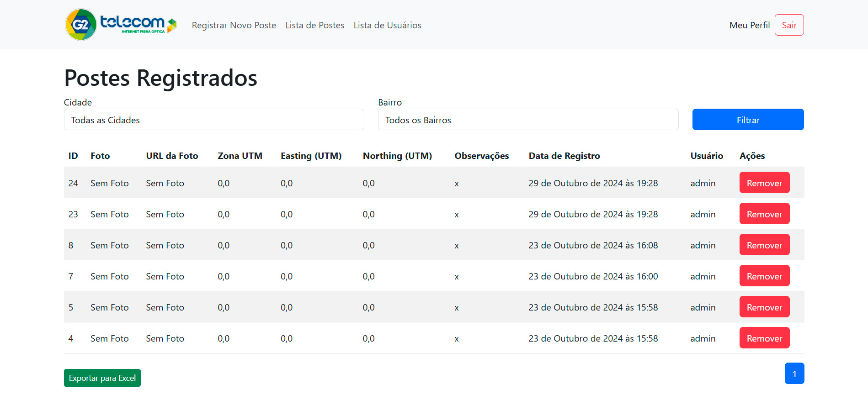Image resolution: width=868 pixels, height=395 pixels.
Task: Click the Observações column header
Action: [482, 156]
